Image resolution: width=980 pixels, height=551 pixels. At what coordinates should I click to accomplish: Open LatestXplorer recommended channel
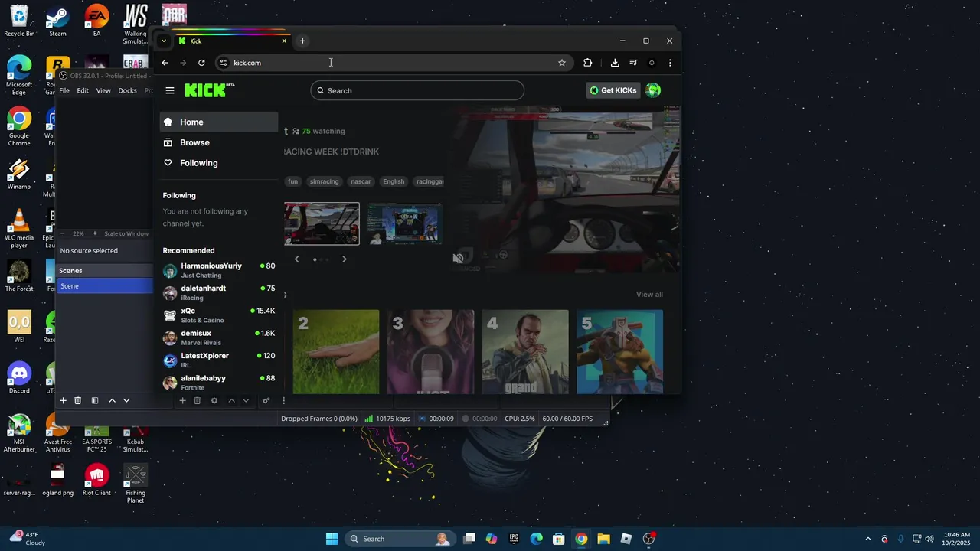click(219, 360)
